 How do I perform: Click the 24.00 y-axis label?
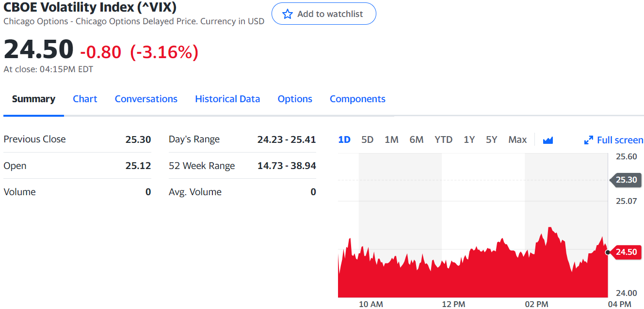point(626,293)
